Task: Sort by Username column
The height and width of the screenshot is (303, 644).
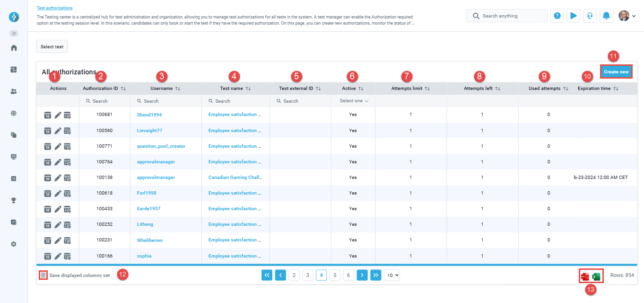Action: [178, 89]
